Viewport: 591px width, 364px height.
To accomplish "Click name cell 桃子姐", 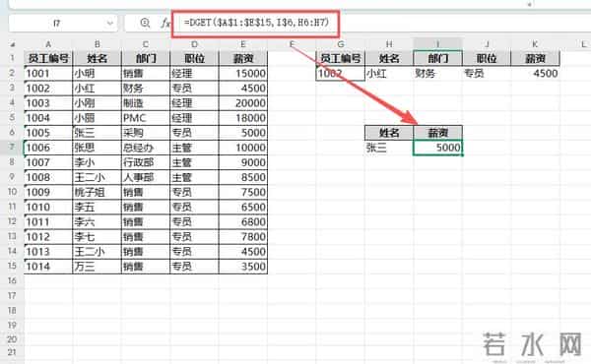I will pyautogui.click(x=98, y=193).
